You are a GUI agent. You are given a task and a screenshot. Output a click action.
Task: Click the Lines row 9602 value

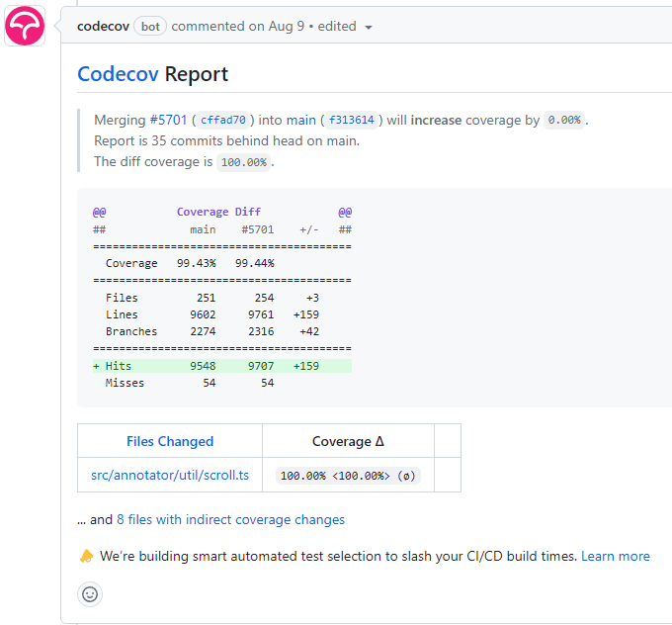point(203,314)
